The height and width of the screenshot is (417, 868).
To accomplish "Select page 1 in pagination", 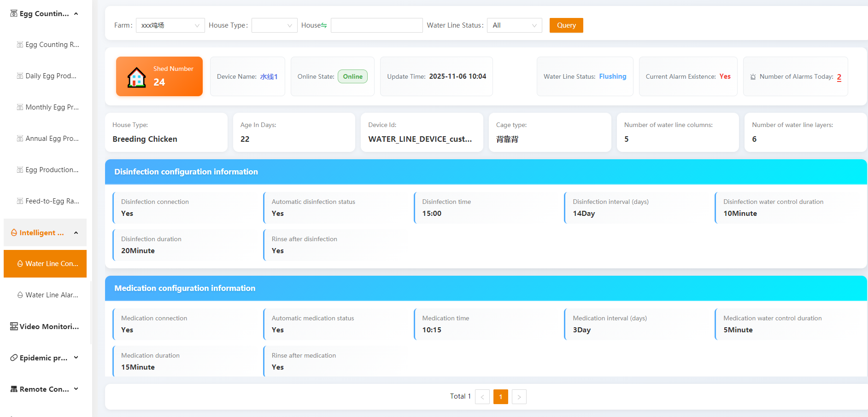I will 501,397.
